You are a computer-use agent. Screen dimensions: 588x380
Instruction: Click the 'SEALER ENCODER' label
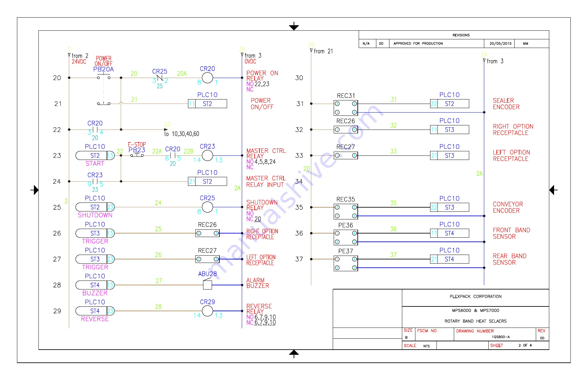click(506, 104)
